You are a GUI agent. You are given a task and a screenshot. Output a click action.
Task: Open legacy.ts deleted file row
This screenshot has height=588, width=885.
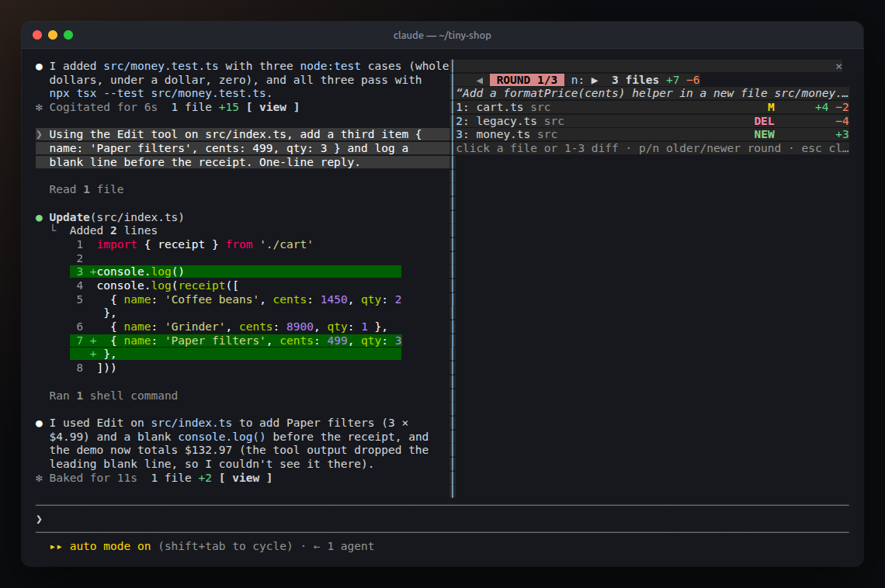[652, 121]
